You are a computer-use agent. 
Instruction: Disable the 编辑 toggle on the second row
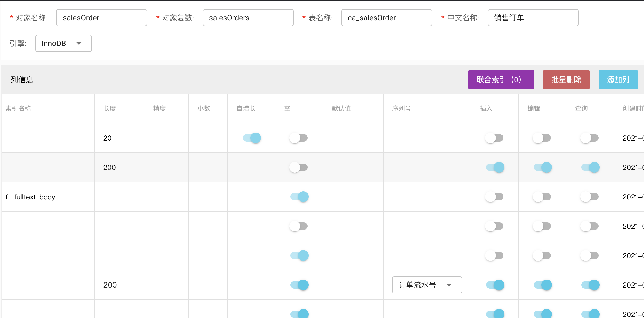(542, 167)
